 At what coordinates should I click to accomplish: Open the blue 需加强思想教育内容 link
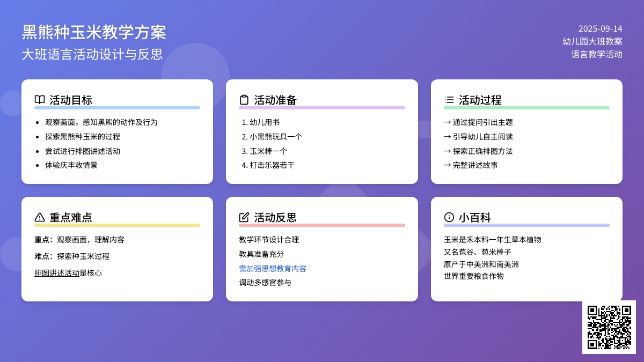pyautogui.click(x=273, y=269)
